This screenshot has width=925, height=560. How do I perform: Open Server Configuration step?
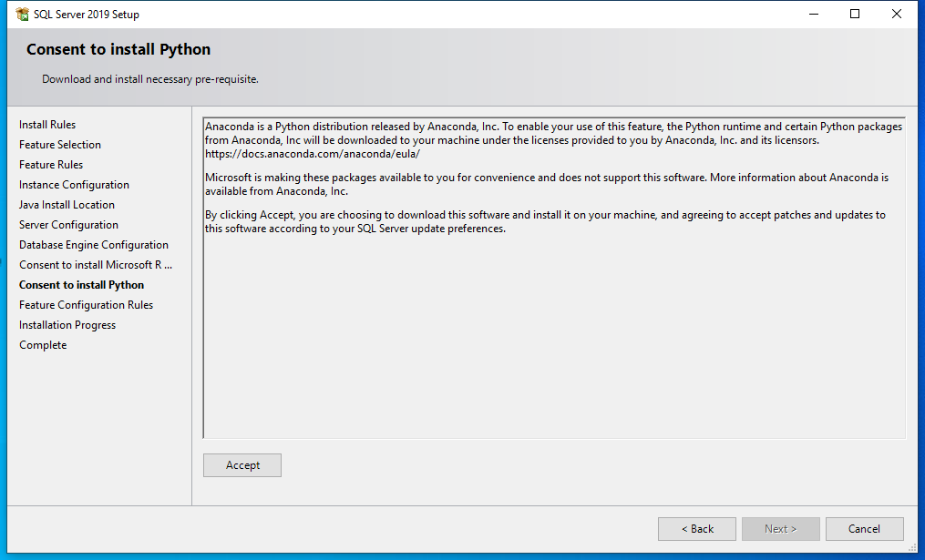click(x=68, y=225)
